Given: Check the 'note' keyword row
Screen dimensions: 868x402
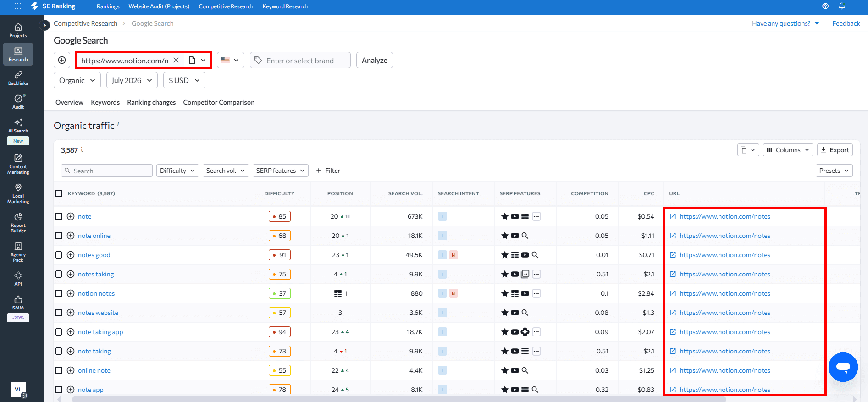Looking at the screenshot, I should tap(59, 216).
